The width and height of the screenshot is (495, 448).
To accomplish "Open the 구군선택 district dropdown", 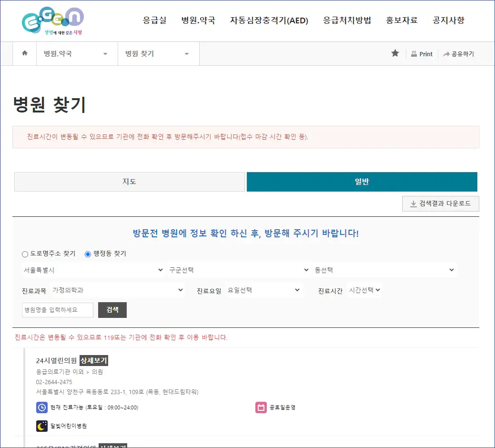I will 238,269.
